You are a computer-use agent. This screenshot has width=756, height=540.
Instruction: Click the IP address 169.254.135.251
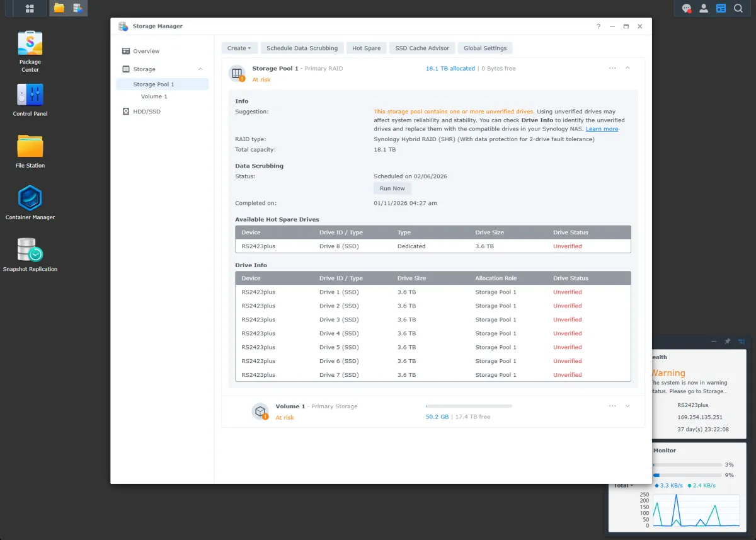click(x=700, y=417)
